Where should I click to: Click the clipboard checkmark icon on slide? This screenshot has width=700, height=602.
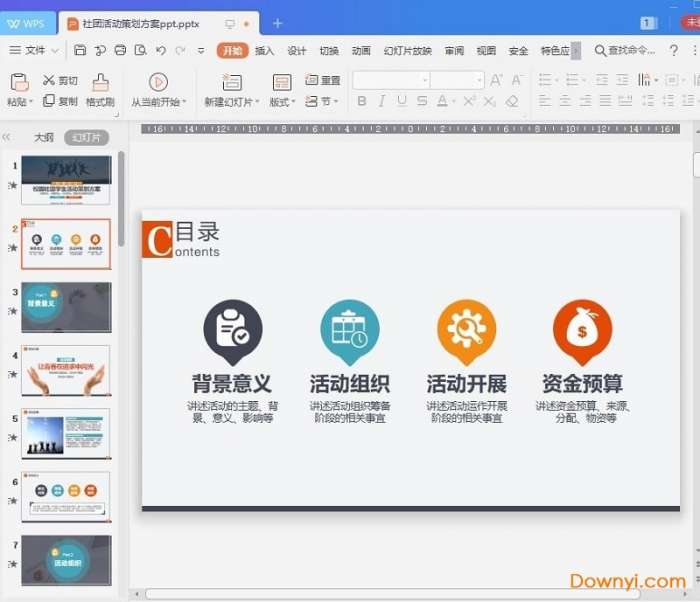233,331
